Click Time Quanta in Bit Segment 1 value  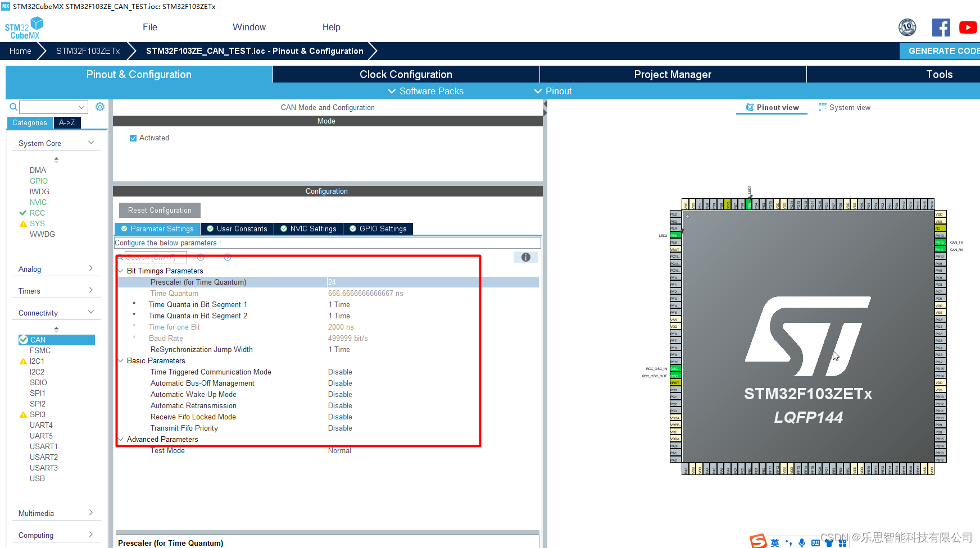coord(339,304)
